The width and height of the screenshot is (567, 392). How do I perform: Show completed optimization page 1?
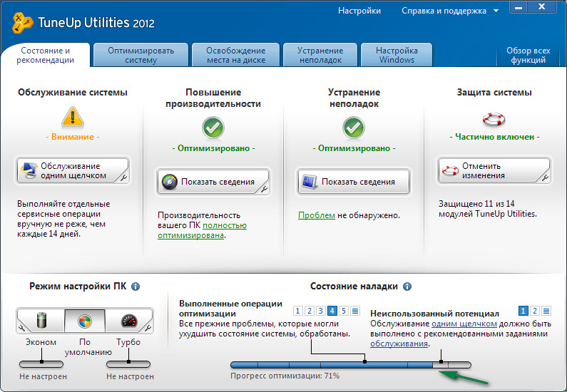tap(297, 311)
